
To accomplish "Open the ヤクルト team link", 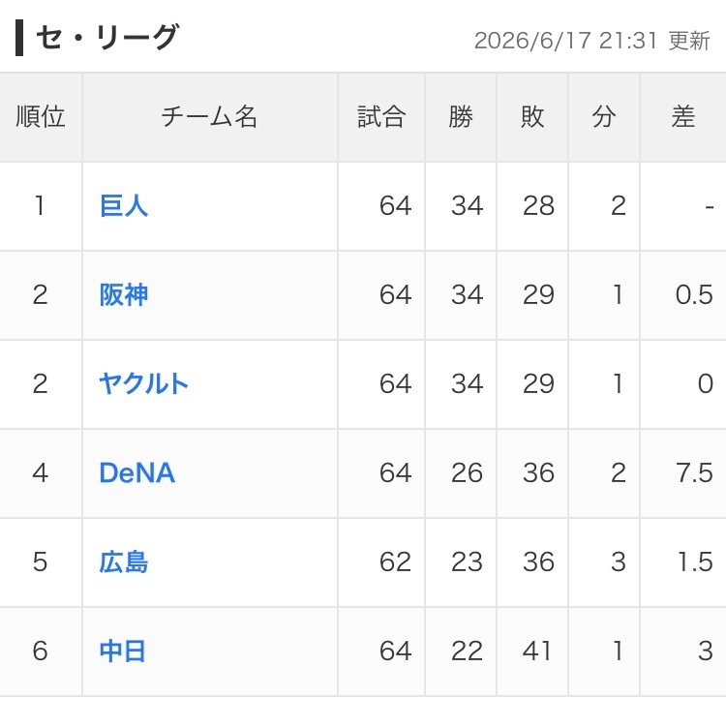I will click(x=143, y=384).
